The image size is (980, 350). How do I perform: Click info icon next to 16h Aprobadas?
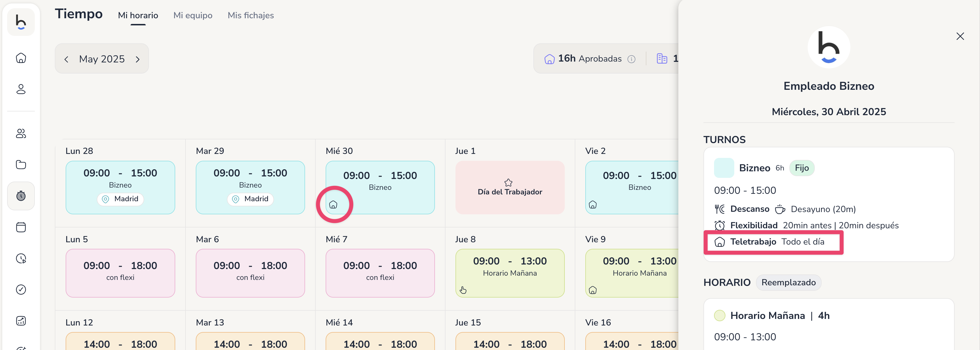pos(632,59)
